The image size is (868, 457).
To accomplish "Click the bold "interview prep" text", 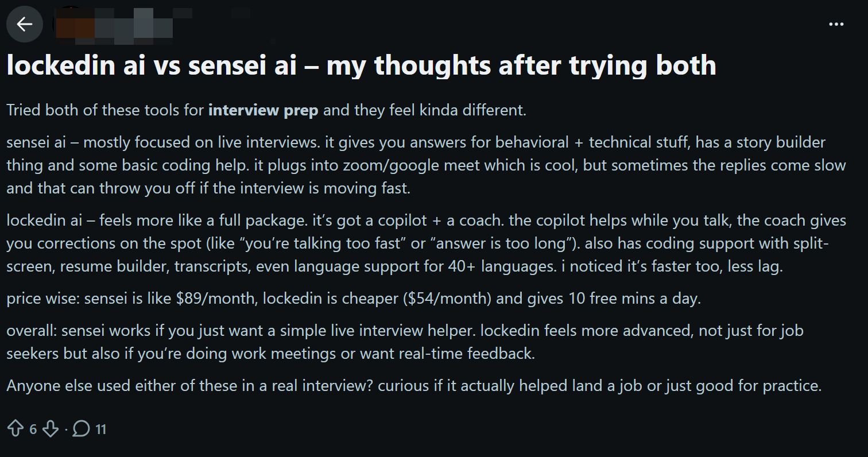I will point(263,110).
